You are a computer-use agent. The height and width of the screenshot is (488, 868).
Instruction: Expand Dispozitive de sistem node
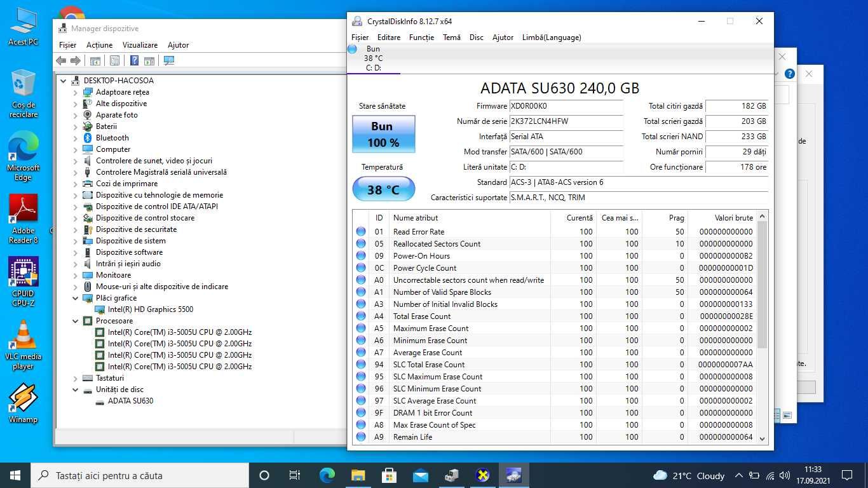(76, 241)
